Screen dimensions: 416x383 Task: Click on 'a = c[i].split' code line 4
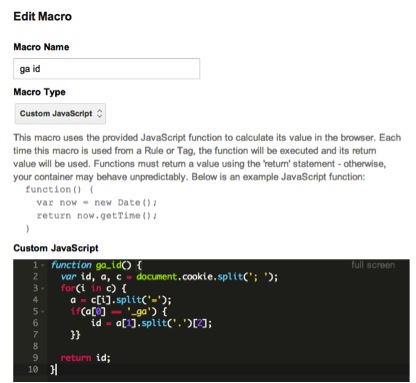coord(121,300)
